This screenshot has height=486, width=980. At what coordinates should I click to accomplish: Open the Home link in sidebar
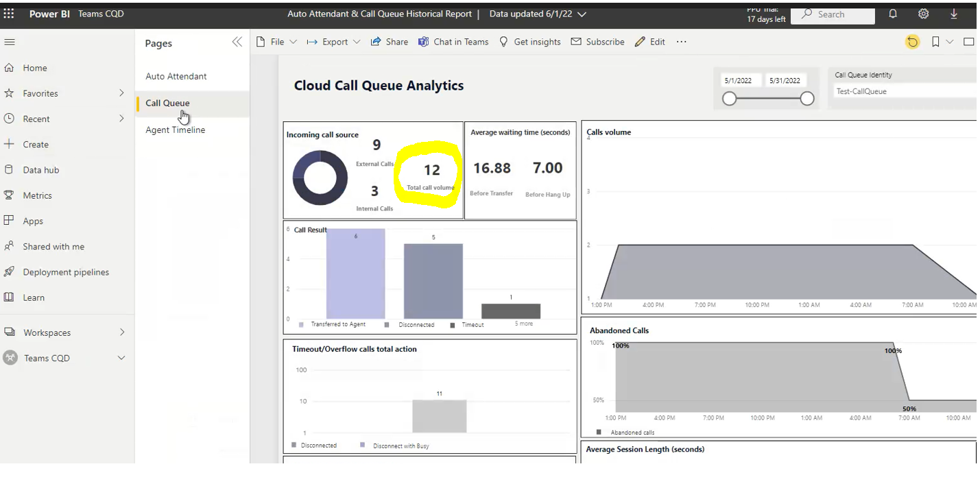tap(35, 68)
